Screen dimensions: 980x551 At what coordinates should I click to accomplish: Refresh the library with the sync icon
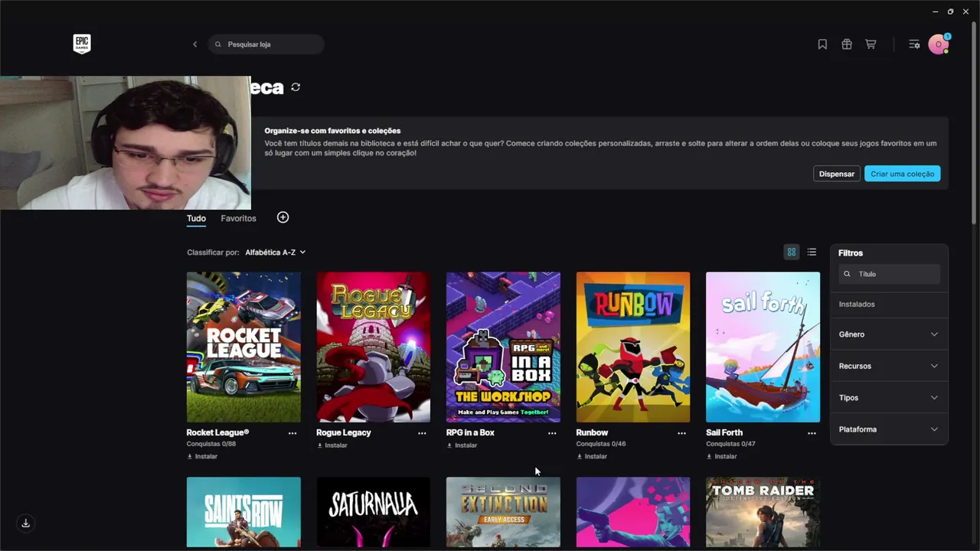pyautogui.click(x=296, y=87)
